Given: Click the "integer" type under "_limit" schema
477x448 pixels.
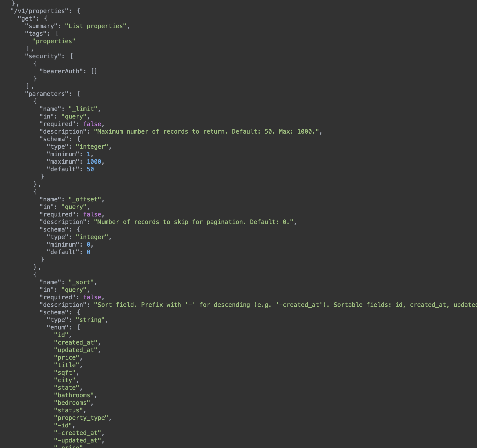Looking at the screenshot, I should 92,147.
